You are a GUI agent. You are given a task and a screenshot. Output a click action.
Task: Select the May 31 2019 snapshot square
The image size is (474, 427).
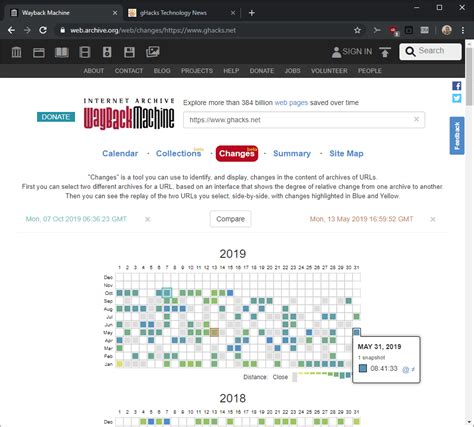point(356,332)
